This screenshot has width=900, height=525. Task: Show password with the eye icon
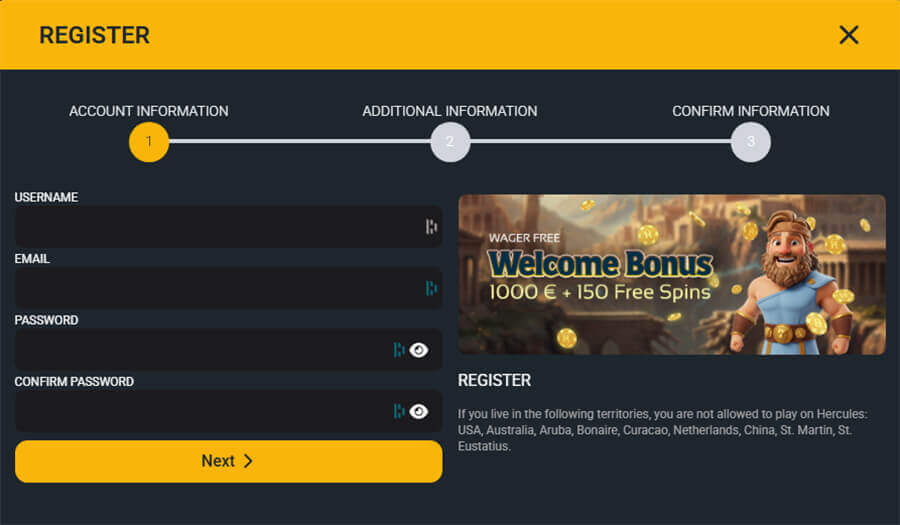pos(419,349)
